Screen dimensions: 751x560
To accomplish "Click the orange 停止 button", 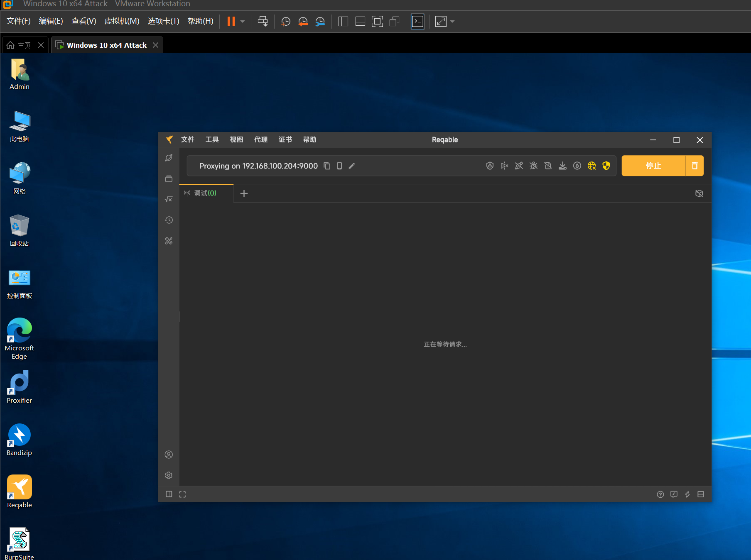I will point(653,166).
